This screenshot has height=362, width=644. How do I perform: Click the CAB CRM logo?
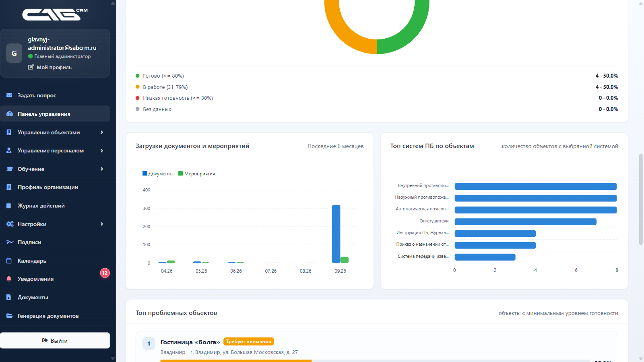[55, 14]
